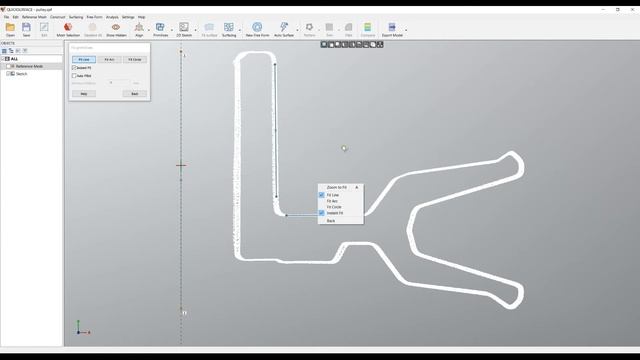Open the Free Form menu
This screenshot has width=640, height=360.
pos(94,17)
